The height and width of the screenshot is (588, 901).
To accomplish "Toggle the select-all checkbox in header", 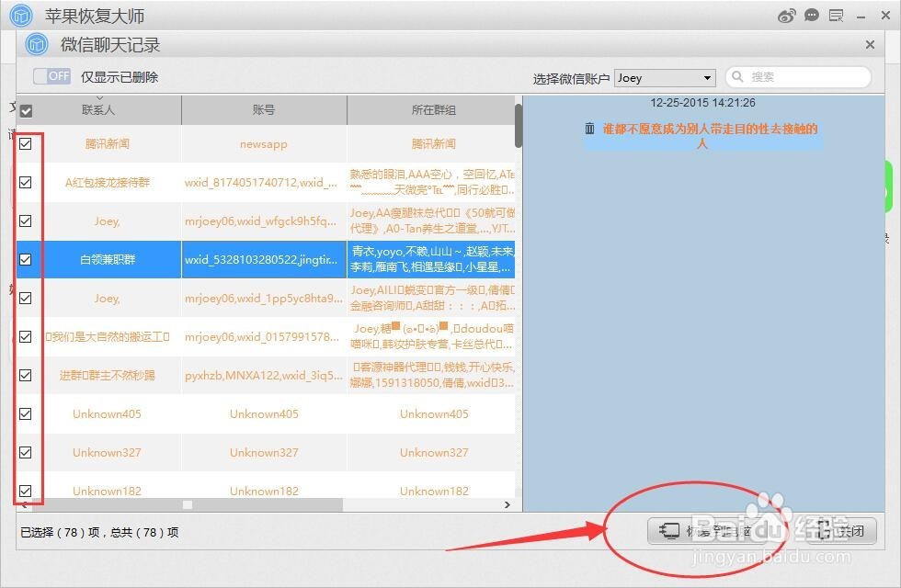I will [x=26, y=109].
